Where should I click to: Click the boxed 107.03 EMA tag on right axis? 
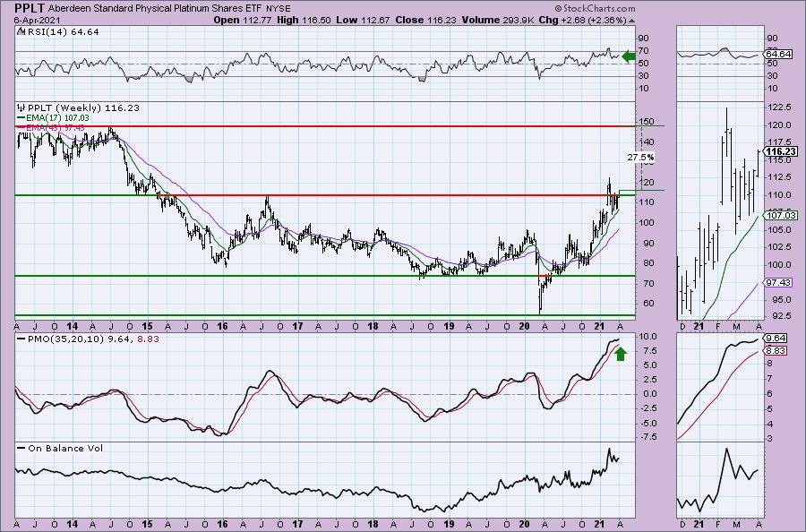[x=782, y=215]
